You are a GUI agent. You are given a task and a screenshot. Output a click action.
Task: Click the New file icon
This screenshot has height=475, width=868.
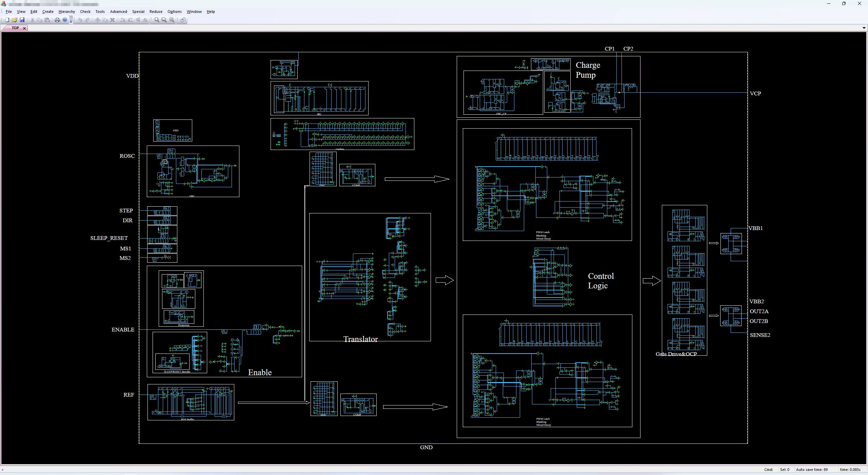7,20
